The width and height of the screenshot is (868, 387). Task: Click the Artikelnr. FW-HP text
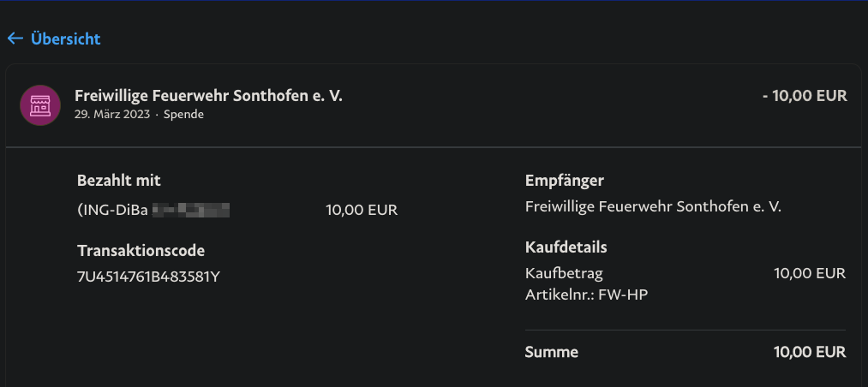click(580, 295)
